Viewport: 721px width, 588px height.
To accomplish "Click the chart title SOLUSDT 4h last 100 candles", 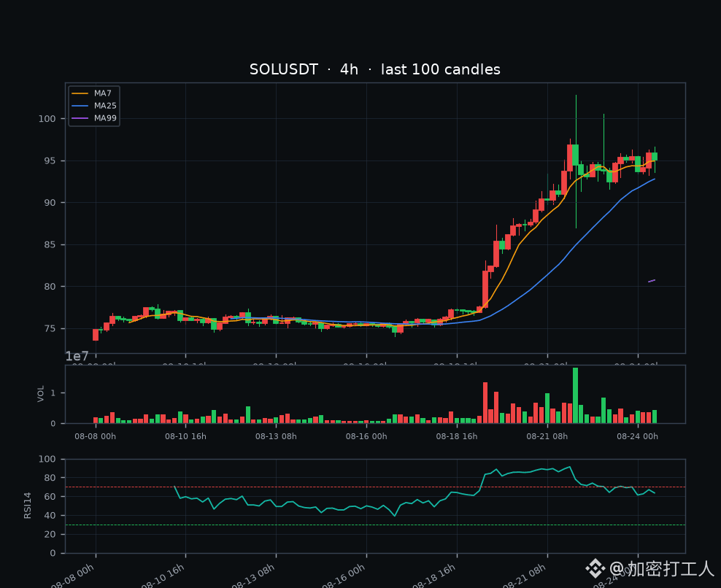I will 375,69.
